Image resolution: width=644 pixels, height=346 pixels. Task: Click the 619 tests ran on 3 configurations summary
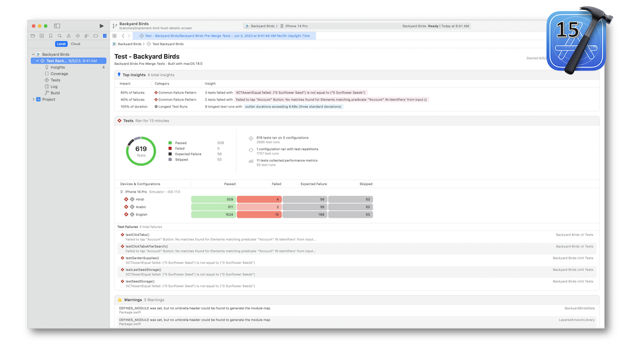pyautogui.click(x=282, y=138)
